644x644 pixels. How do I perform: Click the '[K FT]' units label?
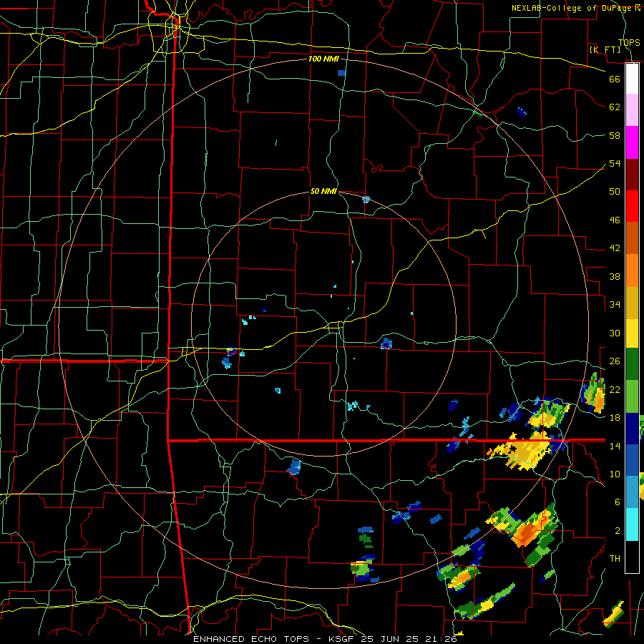point(605,49)
